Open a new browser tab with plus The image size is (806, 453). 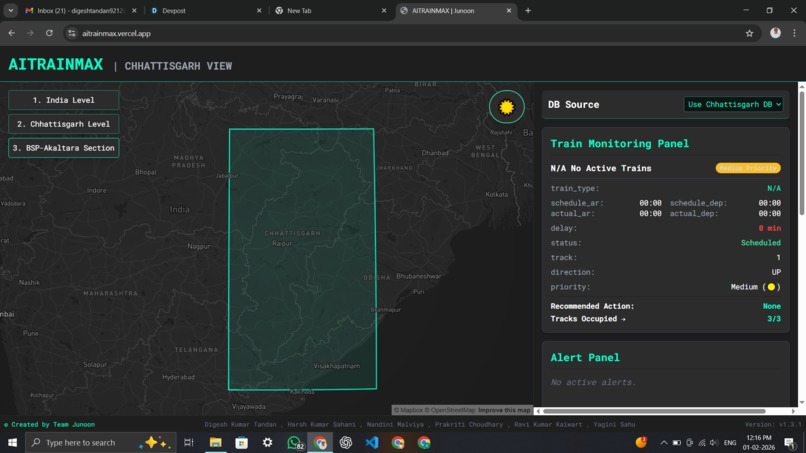pos(528,10)
